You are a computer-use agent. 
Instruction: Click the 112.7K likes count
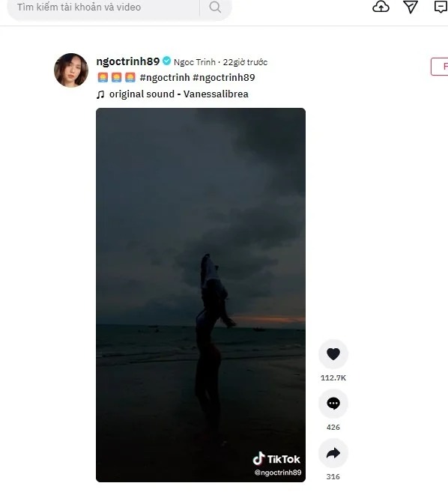click(x=333, y=377)
